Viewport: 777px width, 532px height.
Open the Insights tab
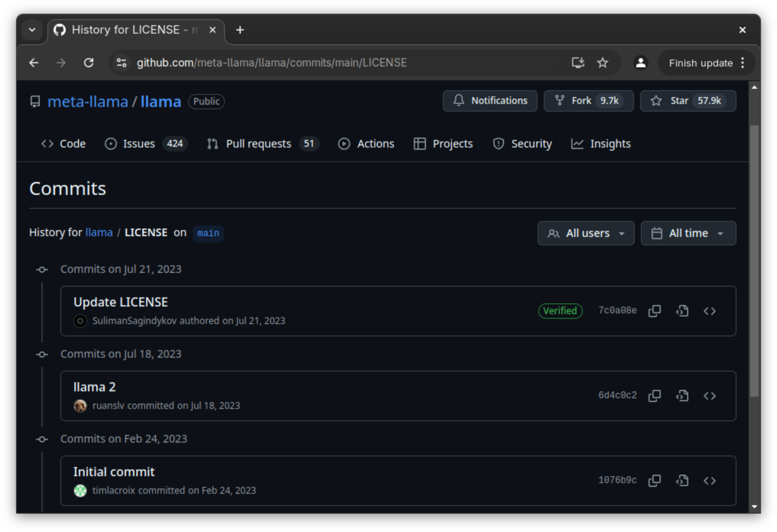pos(601,144)
